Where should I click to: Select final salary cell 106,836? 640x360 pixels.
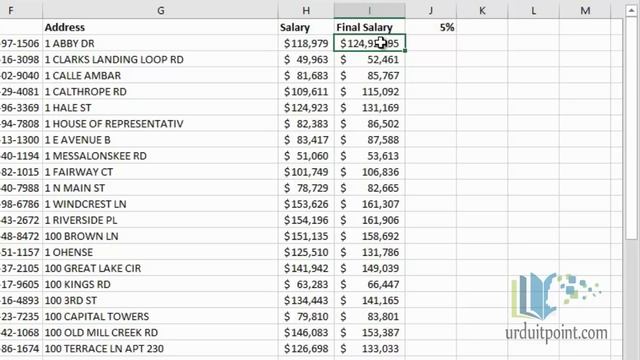(x=370, y=172)
